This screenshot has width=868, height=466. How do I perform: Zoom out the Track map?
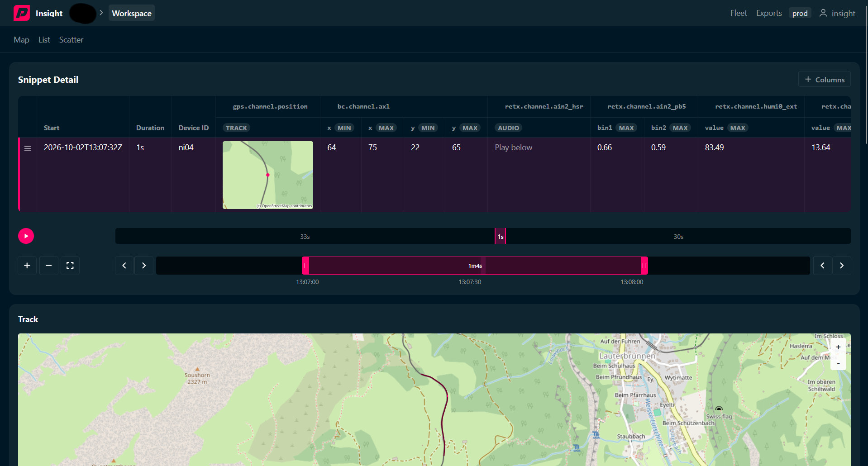tap(838, 363)
